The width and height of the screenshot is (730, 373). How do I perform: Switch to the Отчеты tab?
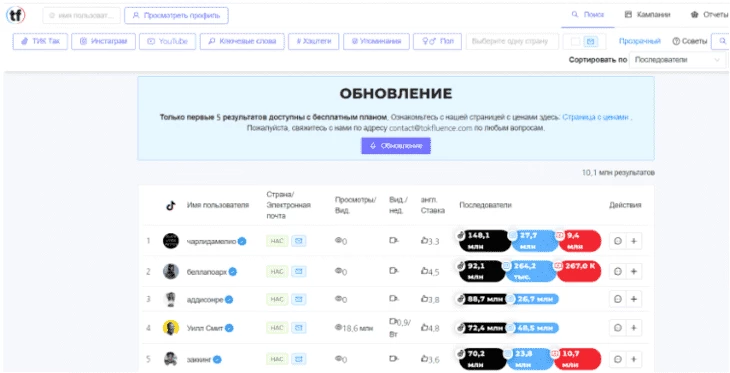point(710,14)
